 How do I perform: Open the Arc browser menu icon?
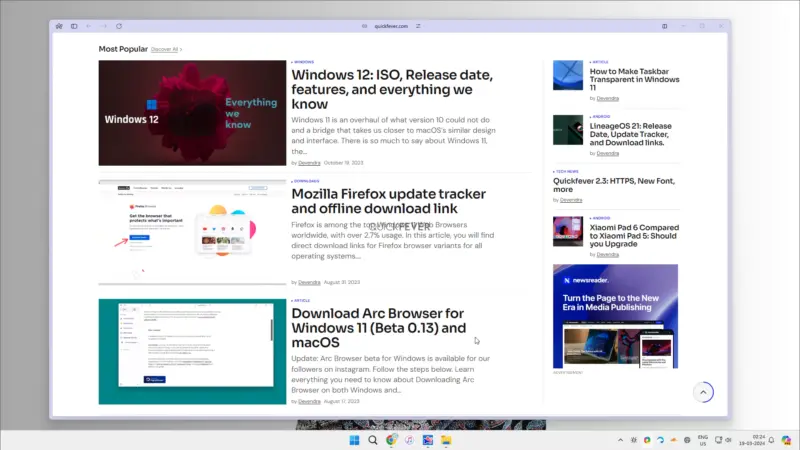tap(59, 26)
